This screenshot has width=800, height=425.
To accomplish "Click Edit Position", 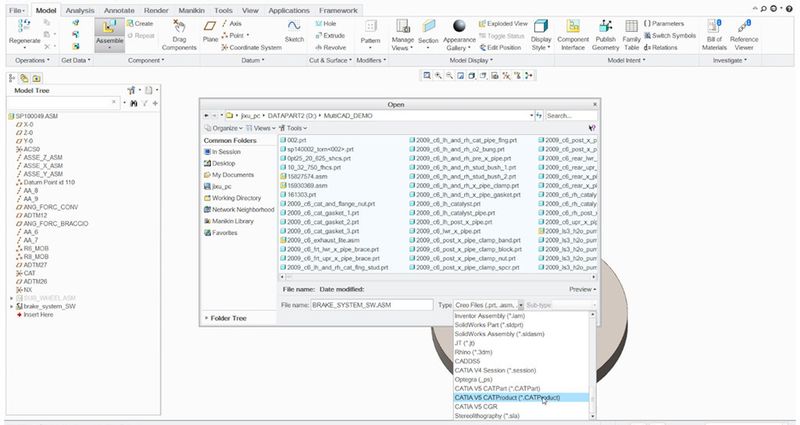I will click(x=501, y=47).
